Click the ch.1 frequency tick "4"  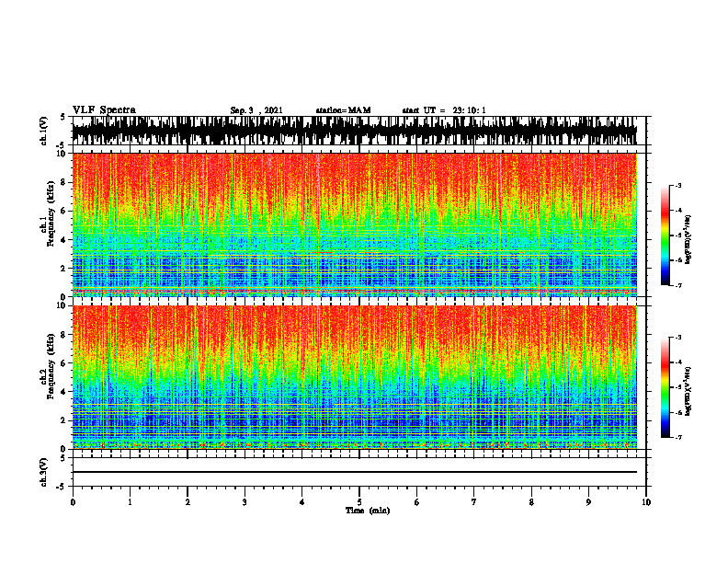click(x=64, y=240)
